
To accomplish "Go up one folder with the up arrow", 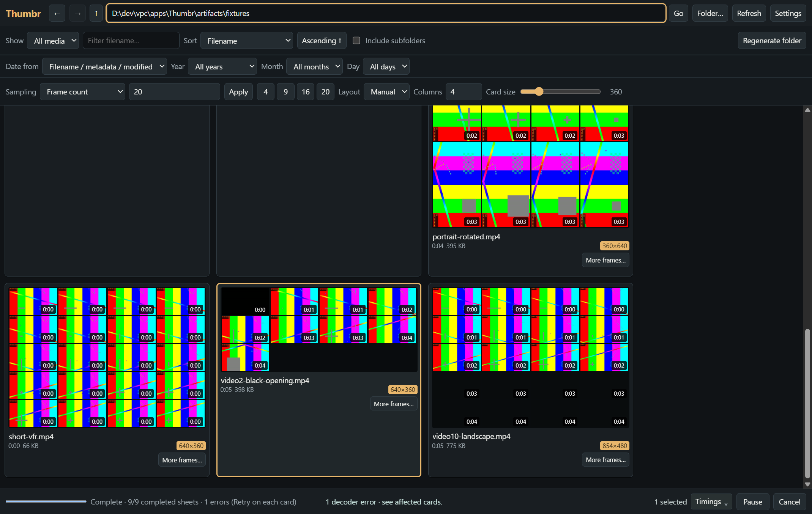I will click(x=96, y=13).
